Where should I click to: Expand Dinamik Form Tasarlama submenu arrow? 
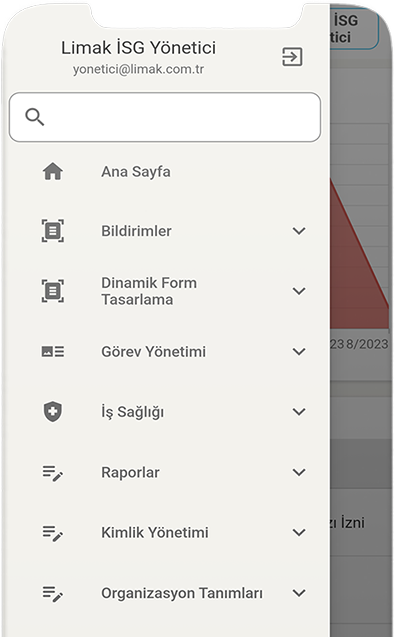(x=299, y=291)
